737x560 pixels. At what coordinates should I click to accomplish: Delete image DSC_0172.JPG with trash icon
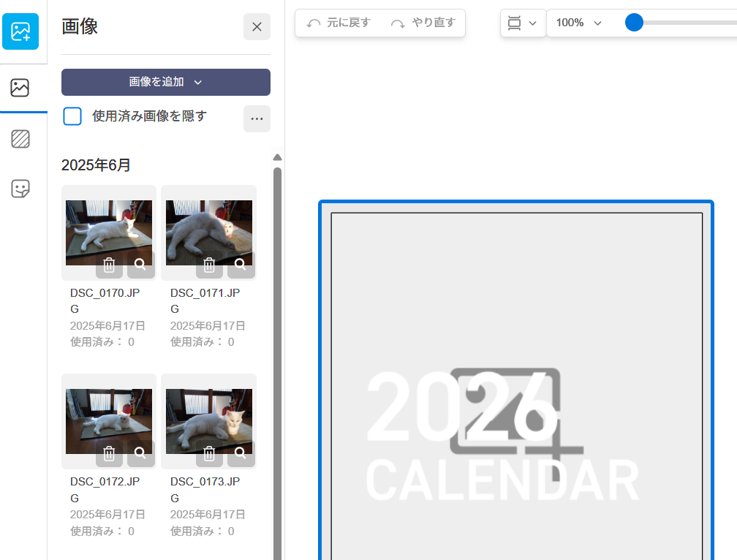pos(109,453)
